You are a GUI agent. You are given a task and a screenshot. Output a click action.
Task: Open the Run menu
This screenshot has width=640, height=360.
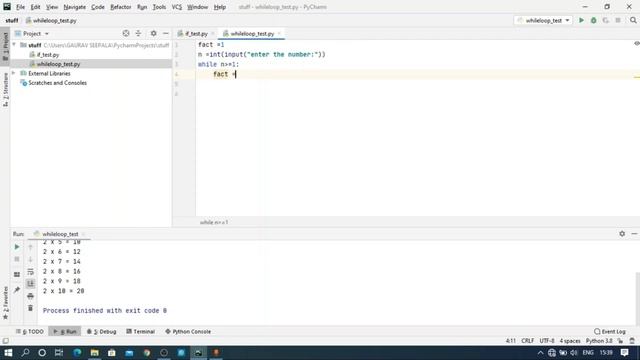point(142,7)
